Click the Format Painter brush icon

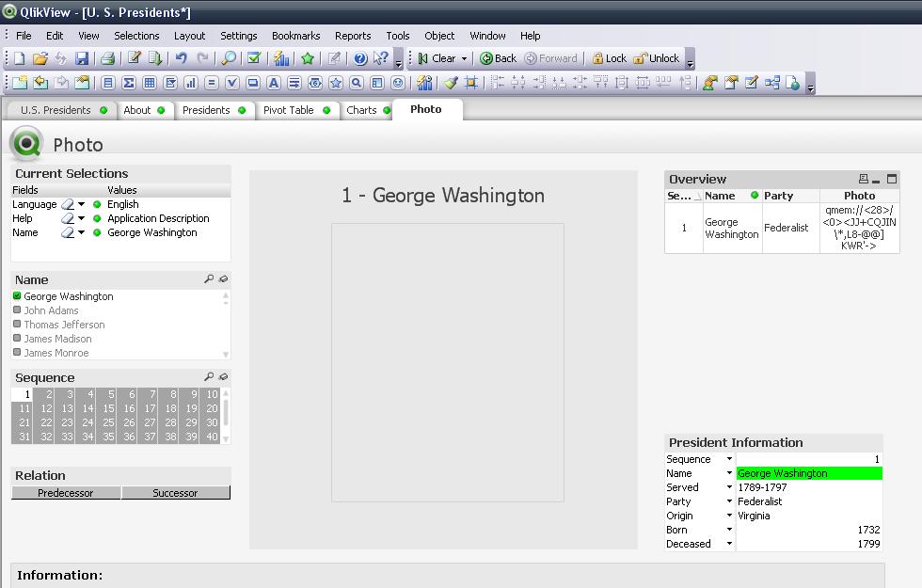click(x=451, y=83)
